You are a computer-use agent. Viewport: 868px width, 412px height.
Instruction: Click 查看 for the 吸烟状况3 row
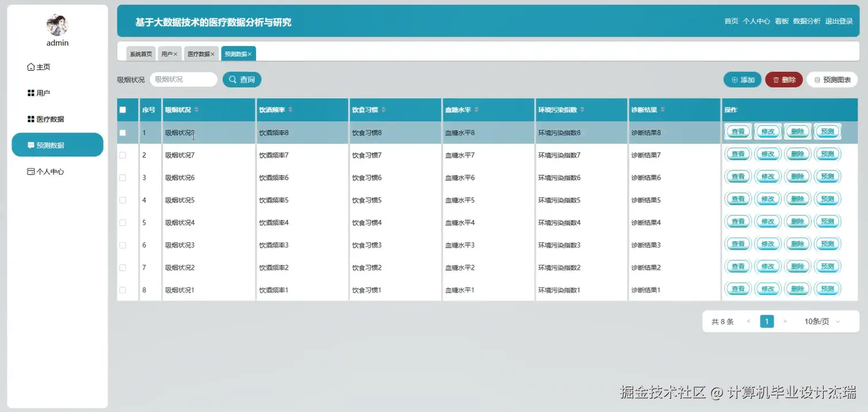(738, 244)
